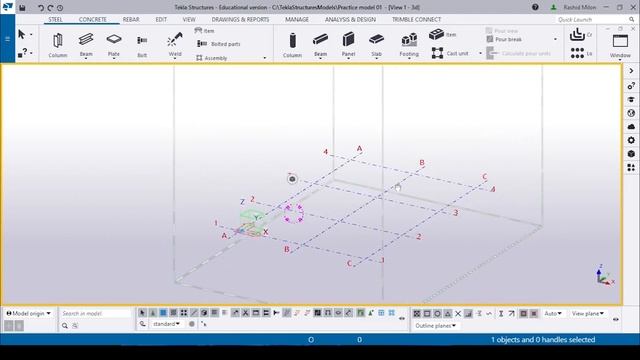This screenshot has height=360, width=640.
Task: Switch to the CONCRETE ribbon tab
Action: tap(93, 20)
